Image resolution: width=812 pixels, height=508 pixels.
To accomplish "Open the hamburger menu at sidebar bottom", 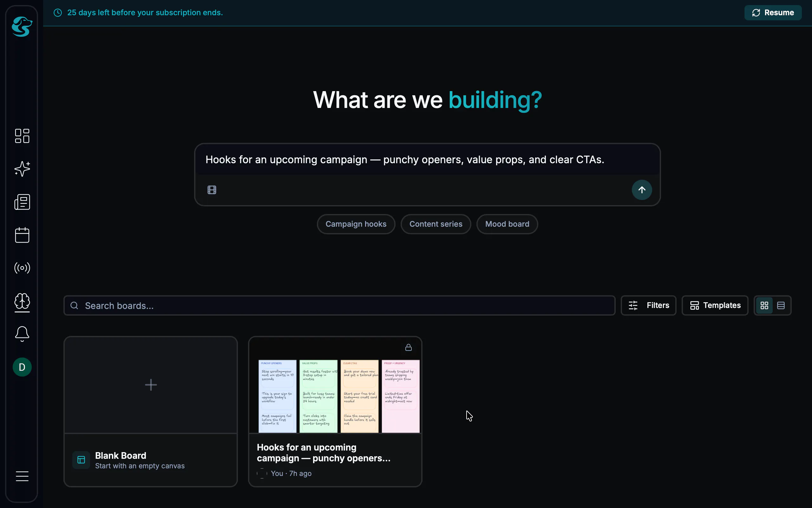I will (22, 476).
